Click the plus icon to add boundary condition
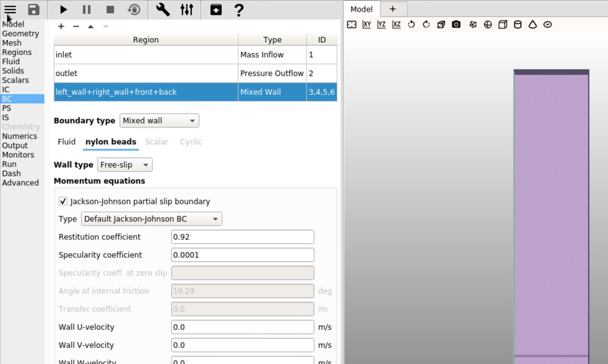 point(61,27)
